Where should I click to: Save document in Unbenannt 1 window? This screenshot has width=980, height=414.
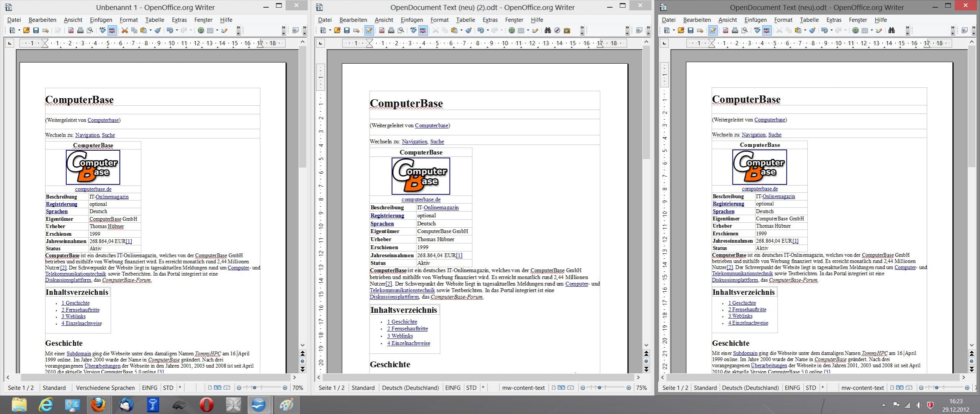pyautogui.click(x=36, y=31)
